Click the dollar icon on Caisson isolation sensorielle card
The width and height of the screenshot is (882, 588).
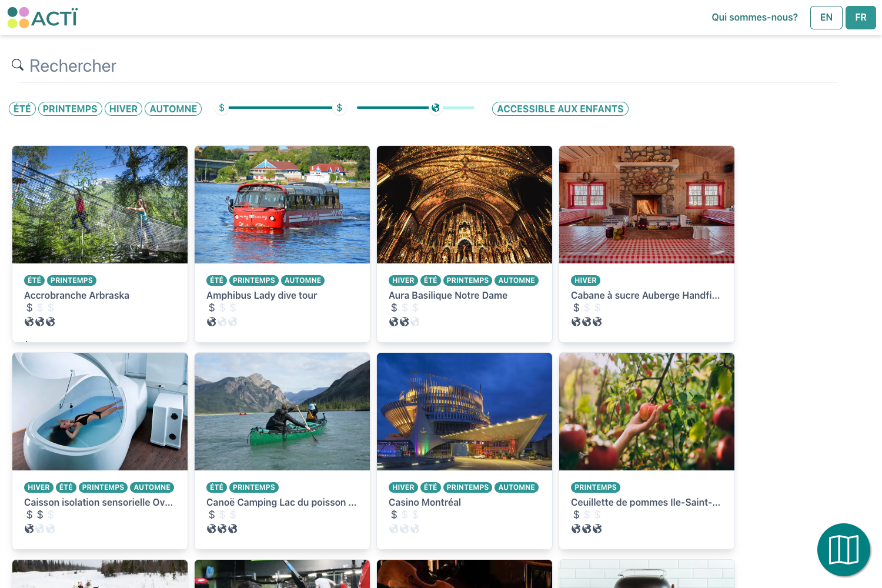[x=28, y=514]
